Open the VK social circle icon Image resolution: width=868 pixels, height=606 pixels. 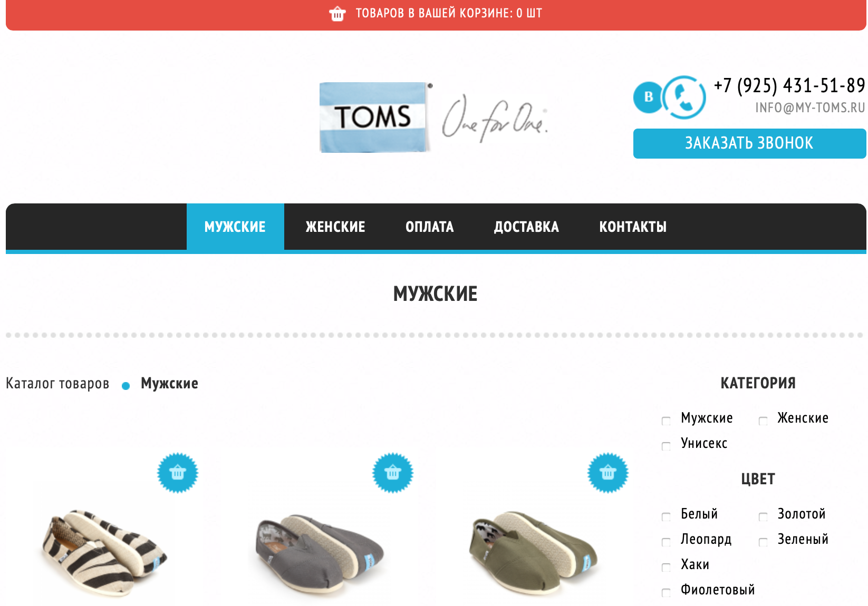pyautogui.click(x=649, y=97)
